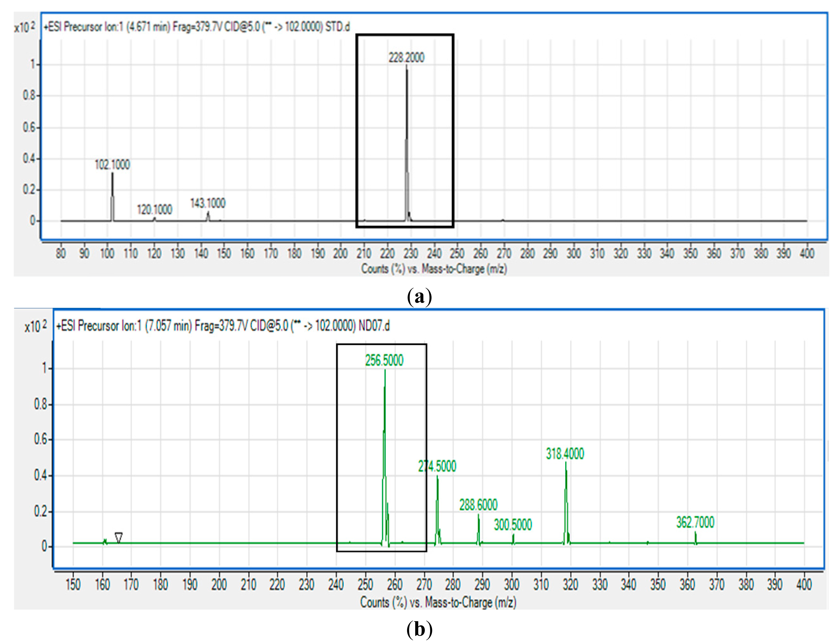Select the 120.1000 peak label
This screenshot has height=644, width=837.
tap(154, 210)
